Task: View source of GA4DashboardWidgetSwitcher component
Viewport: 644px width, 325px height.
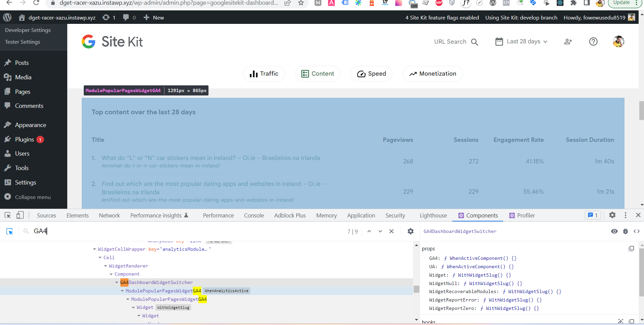Action: tap(637, 231)
